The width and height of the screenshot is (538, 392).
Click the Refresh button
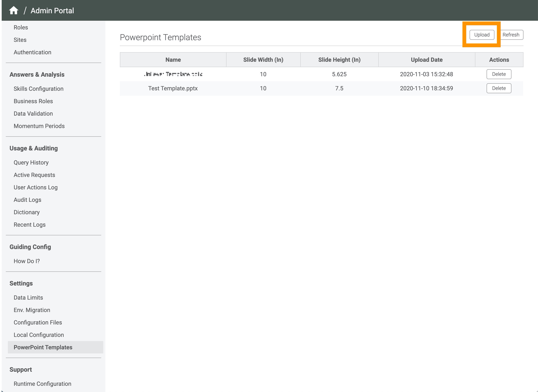pyautogui.click(x=511, y=35)
